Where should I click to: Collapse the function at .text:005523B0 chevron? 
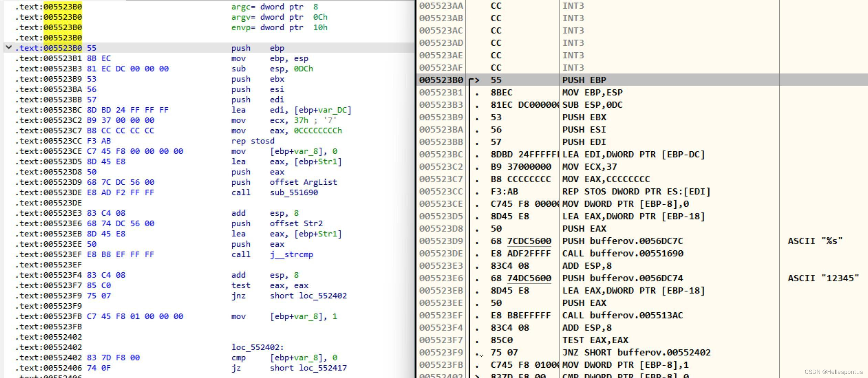coord(9,47)
